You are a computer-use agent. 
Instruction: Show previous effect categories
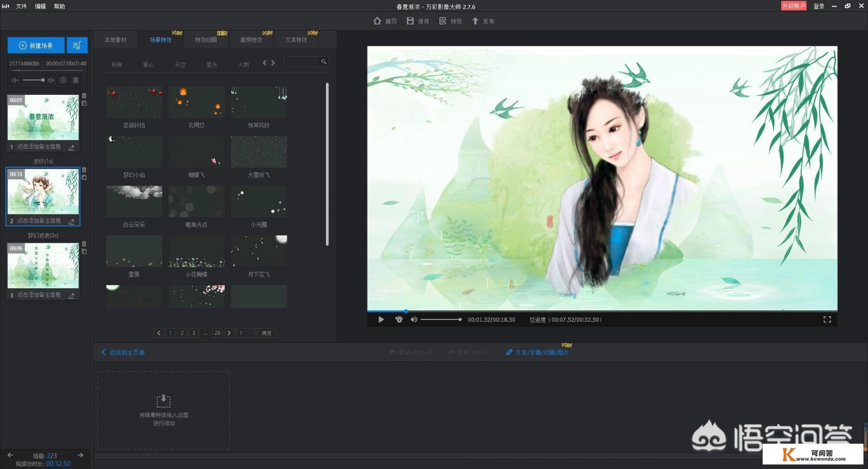click(265, 63)
